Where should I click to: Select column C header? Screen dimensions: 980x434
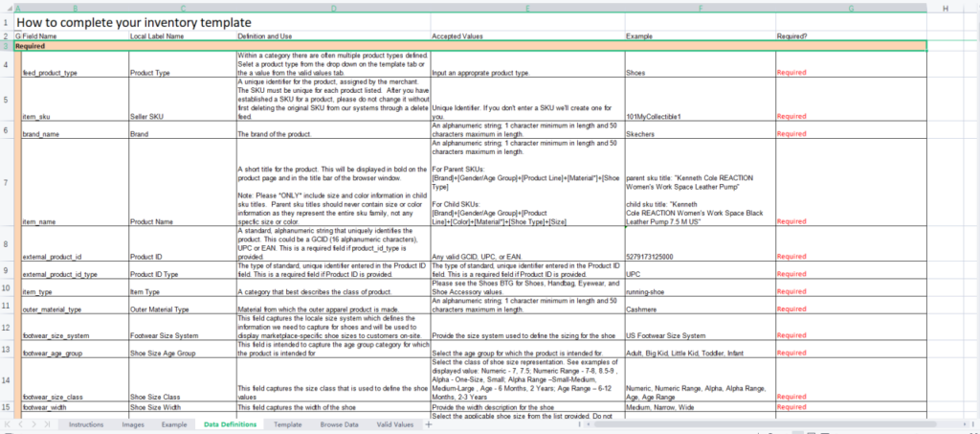point(183,8)
